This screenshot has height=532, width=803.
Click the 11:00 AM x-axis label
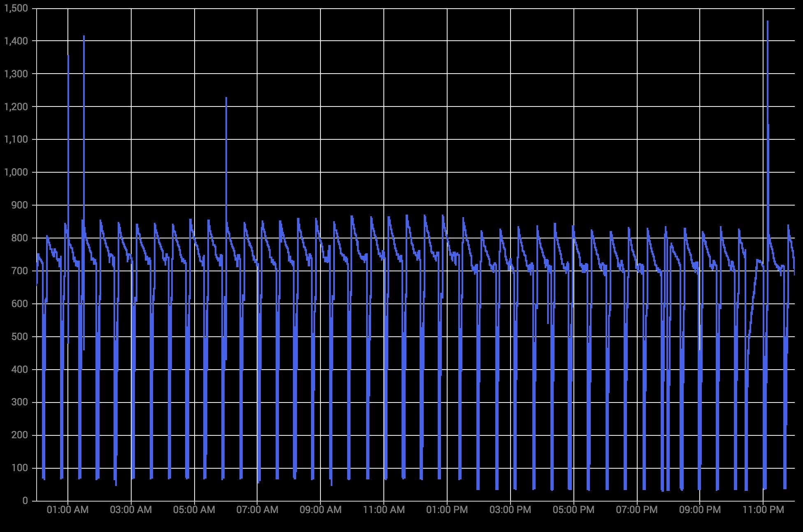tap(384, 510)
